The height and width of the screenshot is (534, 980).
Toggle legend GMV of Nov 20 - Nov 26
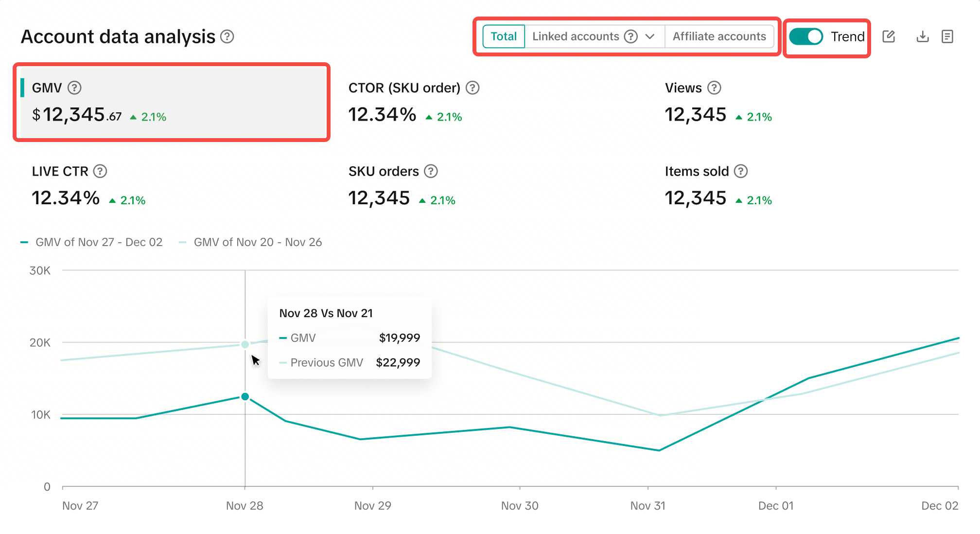[251, 242]
